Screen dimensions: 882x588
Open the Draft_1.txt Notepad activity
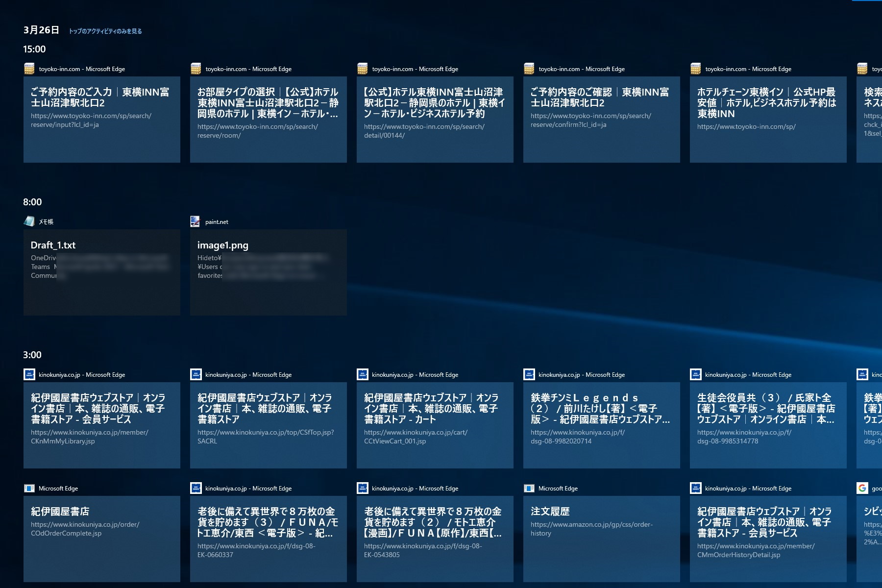click(102, 272)
